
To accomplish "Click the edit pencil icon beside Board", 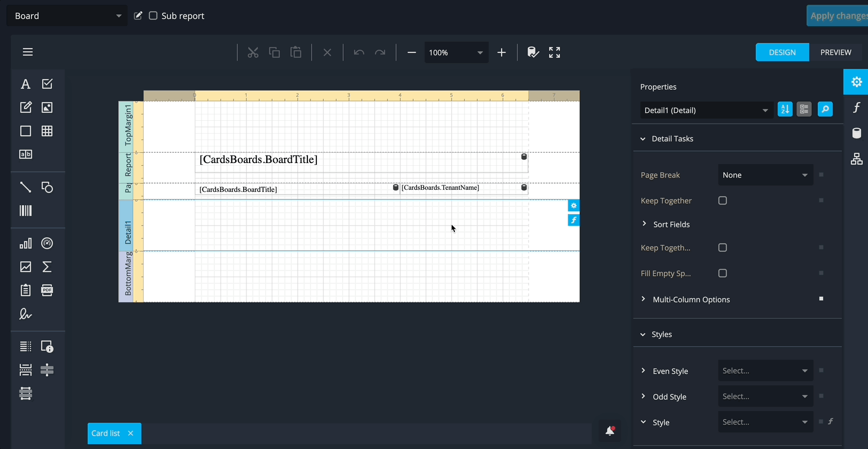I will (x=138, y=16).
